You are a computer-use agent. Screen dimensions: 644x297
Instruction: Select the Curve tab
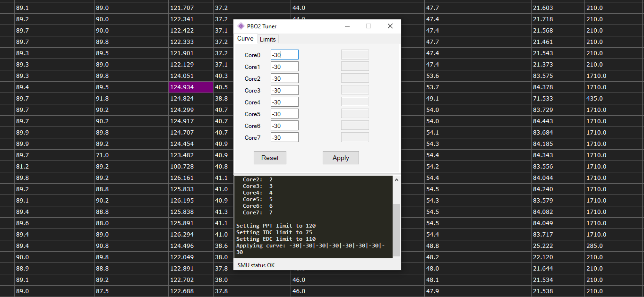coord(245,39)
